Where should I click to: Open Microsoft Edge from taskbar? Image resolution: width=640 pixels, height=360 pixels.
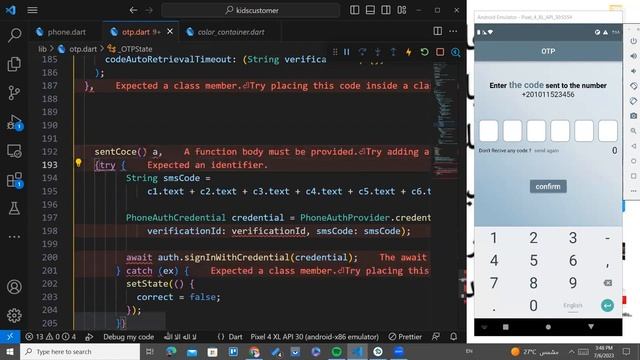(x=171, y=351)
